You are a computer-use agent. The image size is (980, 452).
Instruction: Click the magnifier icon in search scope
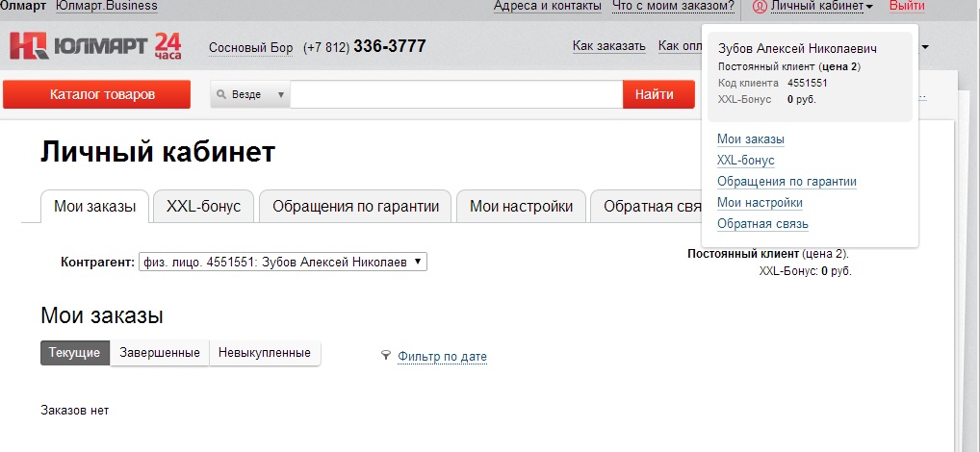(x=220, y=95)
